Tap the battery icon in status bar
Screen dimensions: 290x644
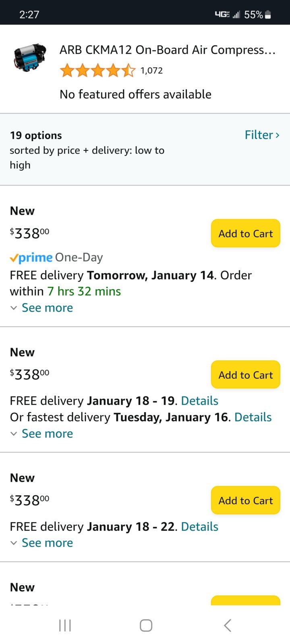(268, 15)
